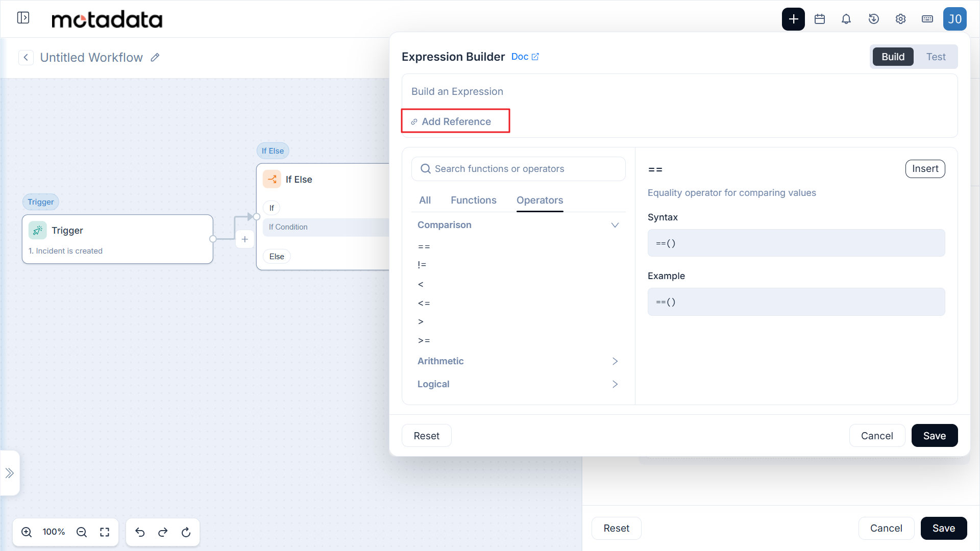Viewport: 980px width, 551px height.
Task: Click the Example code box
Action: (796, 302)
